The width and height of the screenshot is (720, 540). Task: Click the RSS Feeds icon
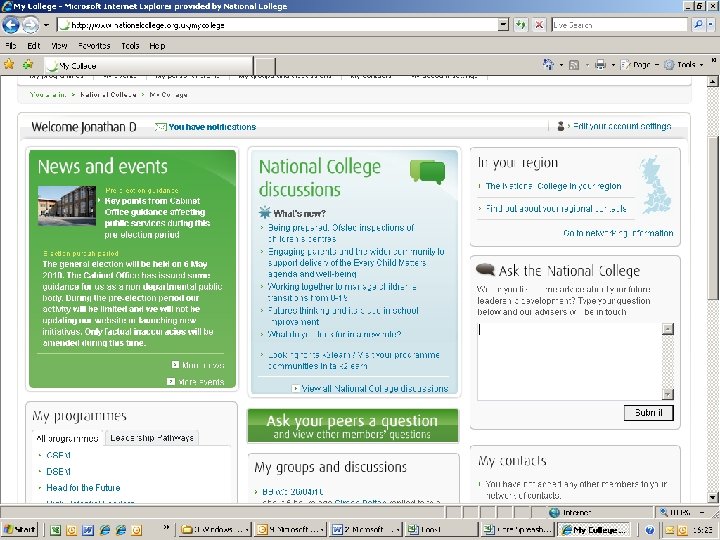click(574, 65)
